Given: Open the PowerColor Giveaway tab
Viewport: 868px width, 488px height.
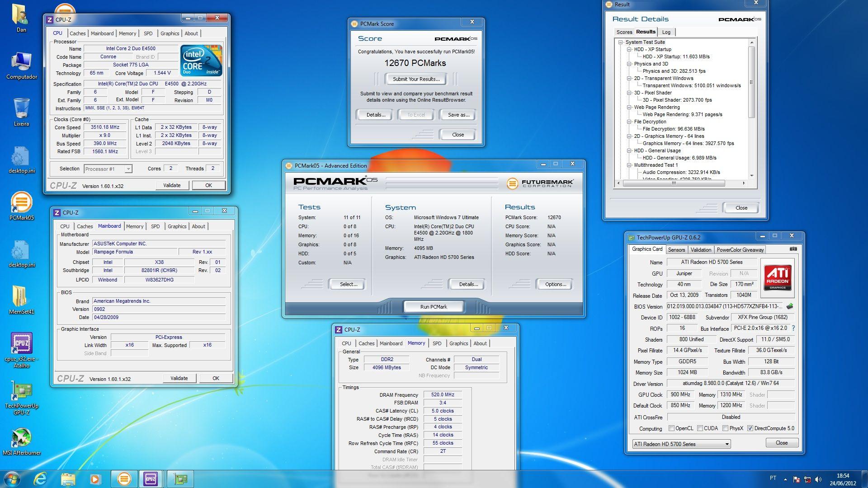Looking at the screenshot, I should pyautogui.click(x=740, y=250).
